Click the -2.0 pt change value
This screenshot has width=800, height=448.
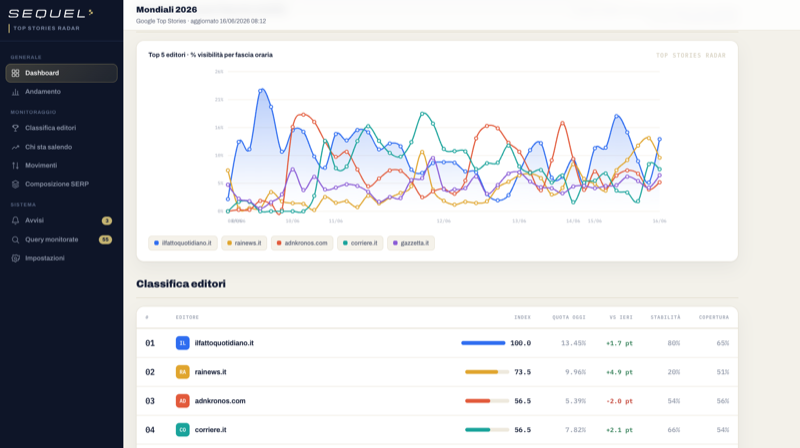pos(619,401)
